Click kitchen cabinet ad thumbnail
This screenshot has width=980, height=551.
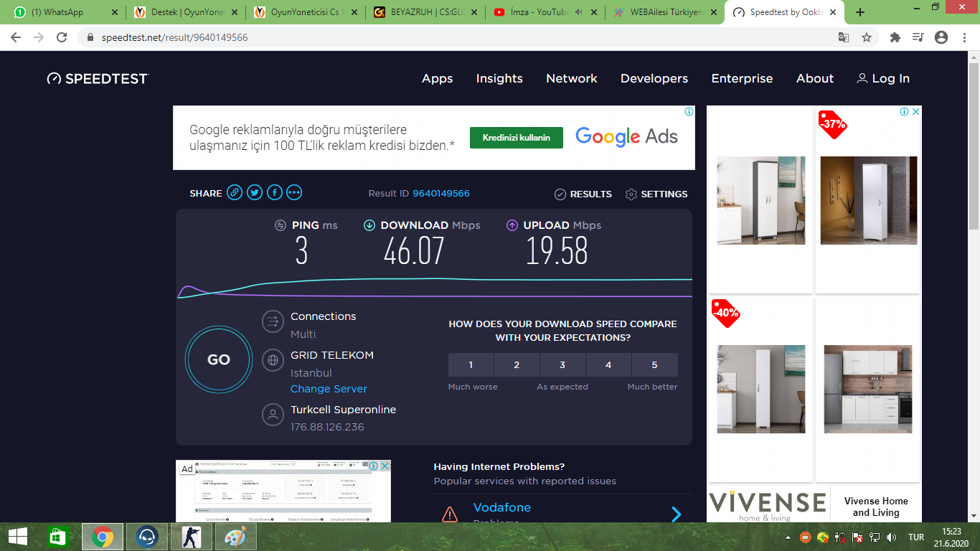[x=868, y=389]
